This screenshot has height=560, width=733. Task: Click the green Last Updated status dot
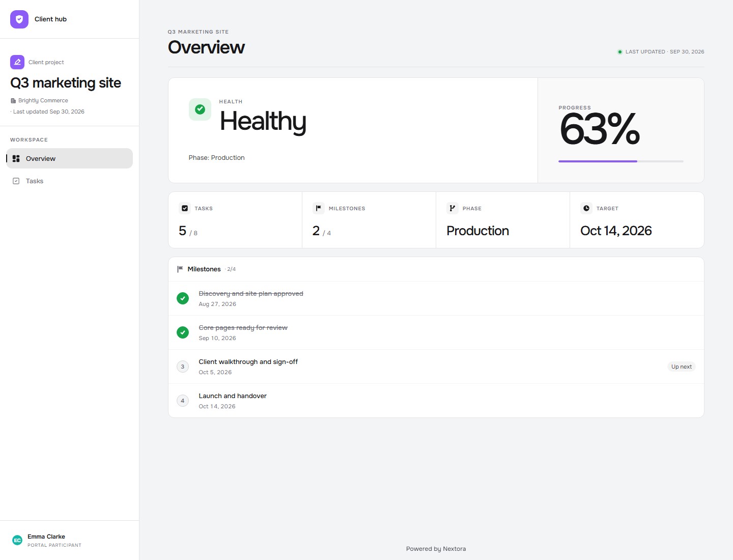619,52
